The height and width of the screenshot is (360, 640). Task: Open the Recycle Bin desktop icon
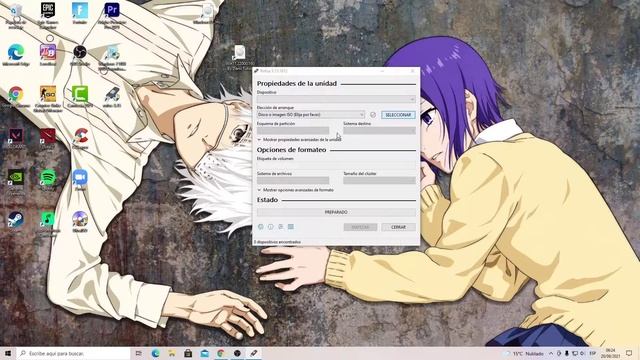[x=16, y=15]
